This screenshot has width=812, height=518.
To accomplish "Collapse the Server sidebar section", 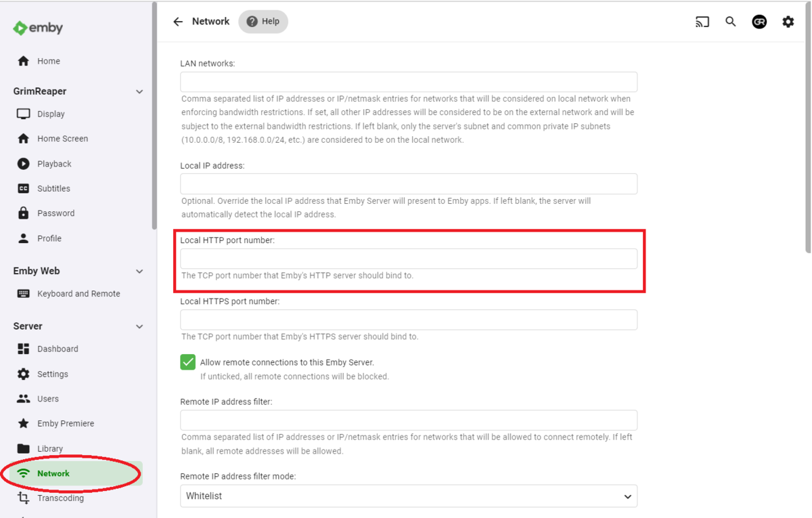I will coord(139,326).
